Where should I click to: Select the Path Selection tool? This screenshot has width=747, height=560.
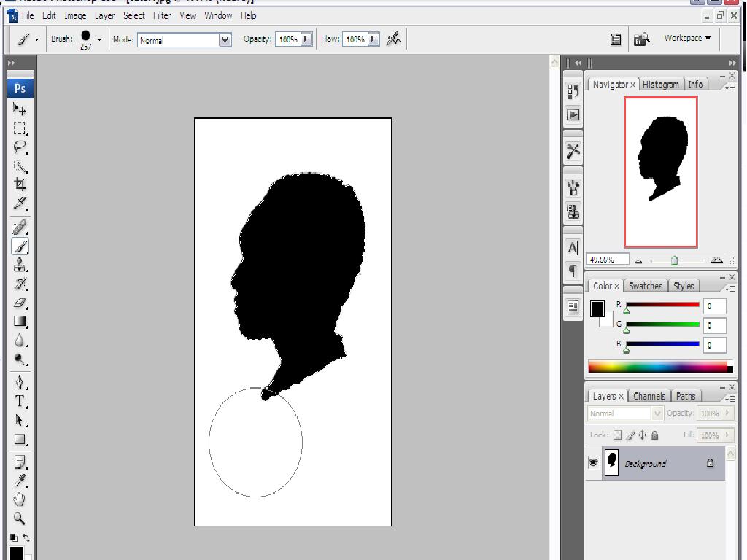(x=20, y=420)
